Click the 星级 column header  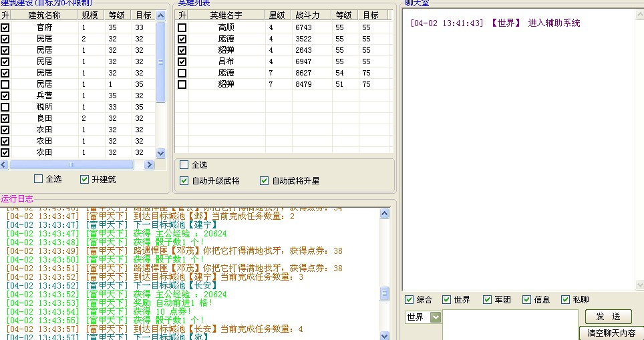(278, 15)
